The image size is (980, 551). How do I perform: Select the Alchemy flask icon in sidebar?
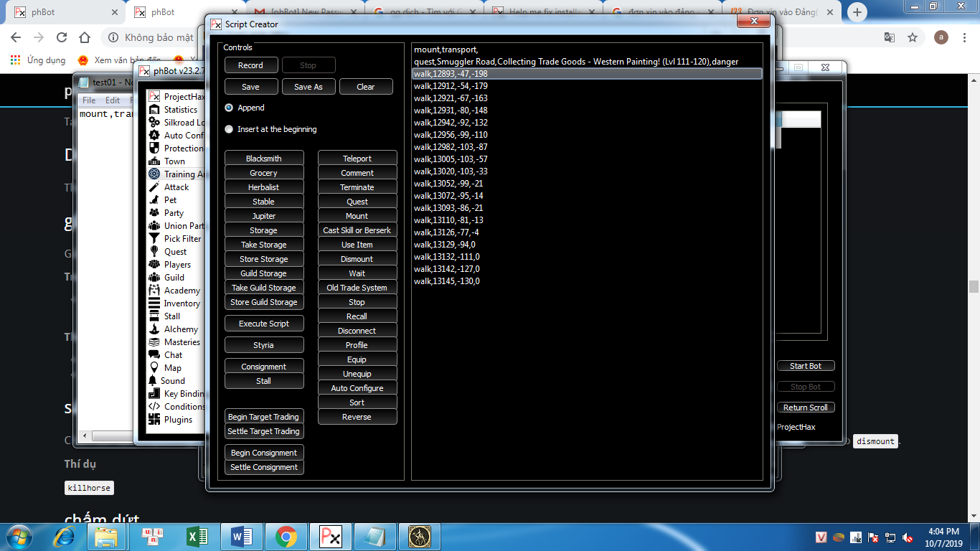[x=154, y=329]
